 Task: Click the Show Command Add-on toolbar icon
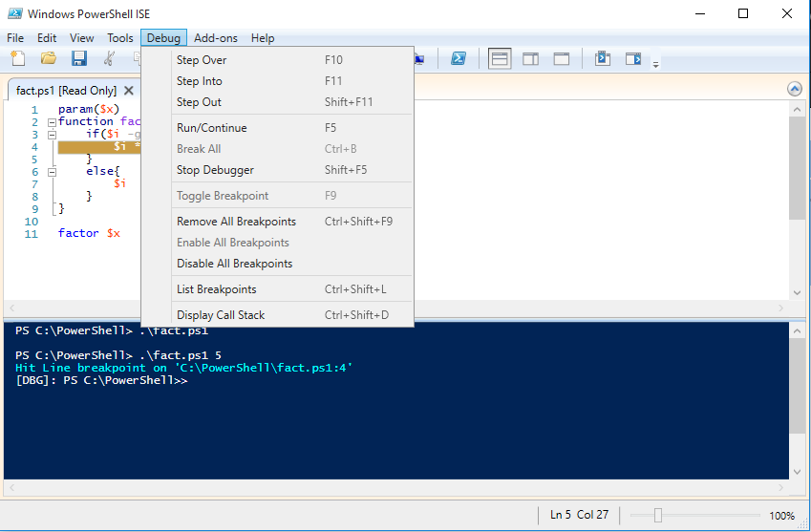pos(632,59)
